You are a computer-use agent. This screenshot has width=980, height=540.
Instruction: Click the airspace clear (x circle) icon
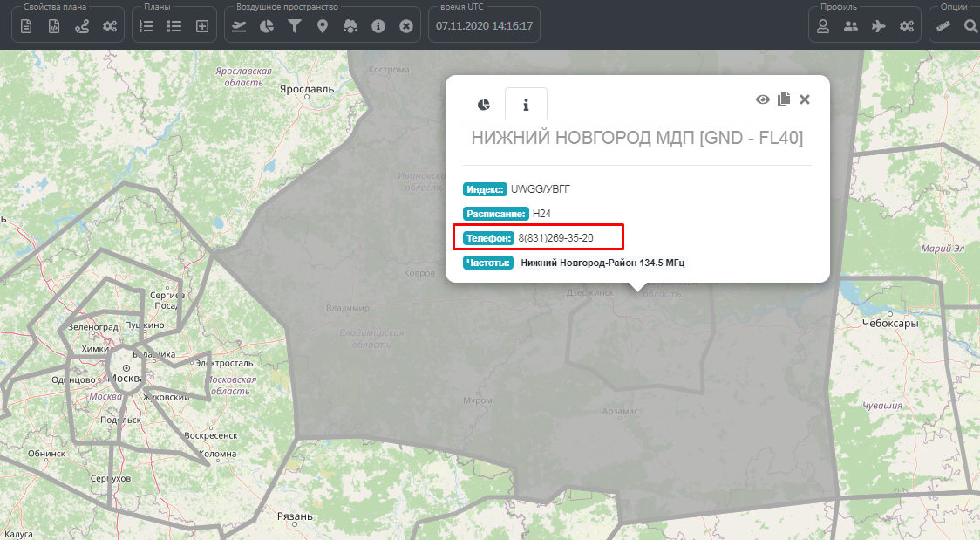[406, 26]
